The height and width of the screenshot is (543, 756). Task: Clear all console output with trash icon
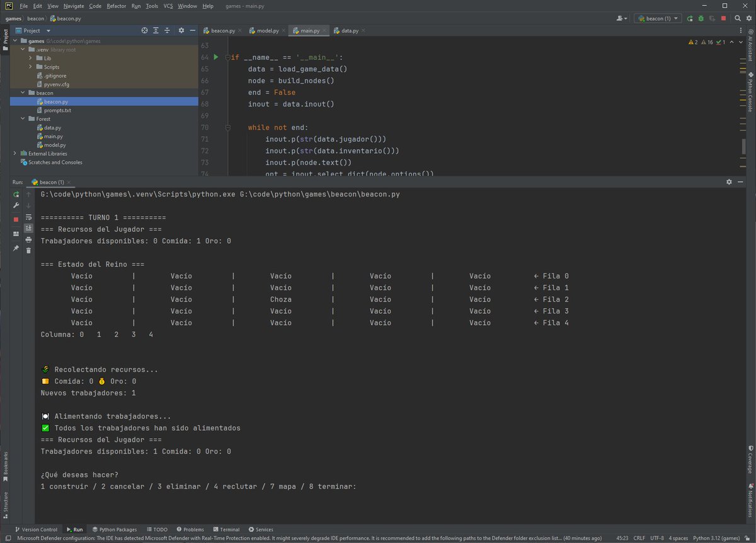pos(28,251)
